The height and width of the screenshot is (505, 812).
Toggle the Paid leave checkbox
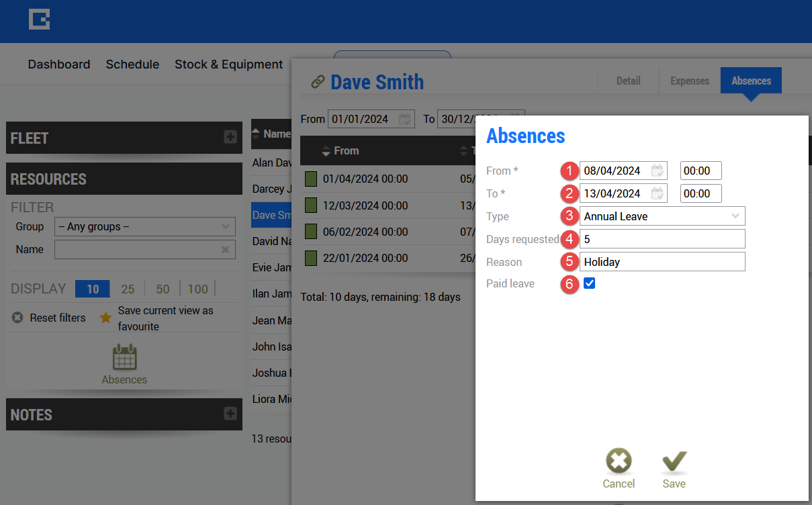pos(589,283)
